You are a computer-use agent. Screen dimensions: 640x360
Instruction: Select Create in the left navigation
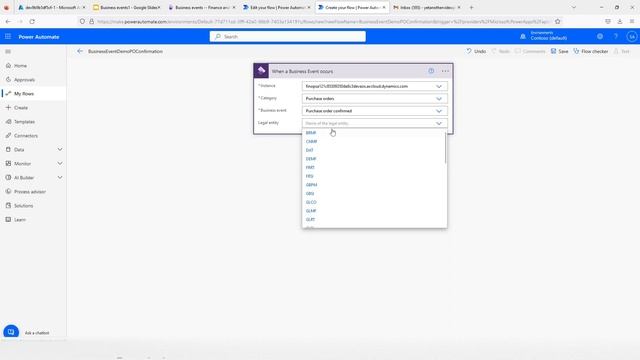click(x=21, y=108)
